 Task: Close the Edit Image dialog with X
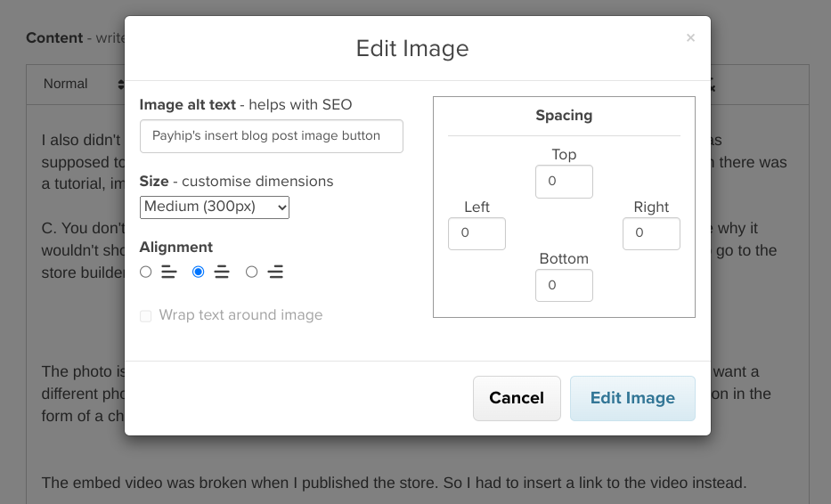click(x=690, y=38)
